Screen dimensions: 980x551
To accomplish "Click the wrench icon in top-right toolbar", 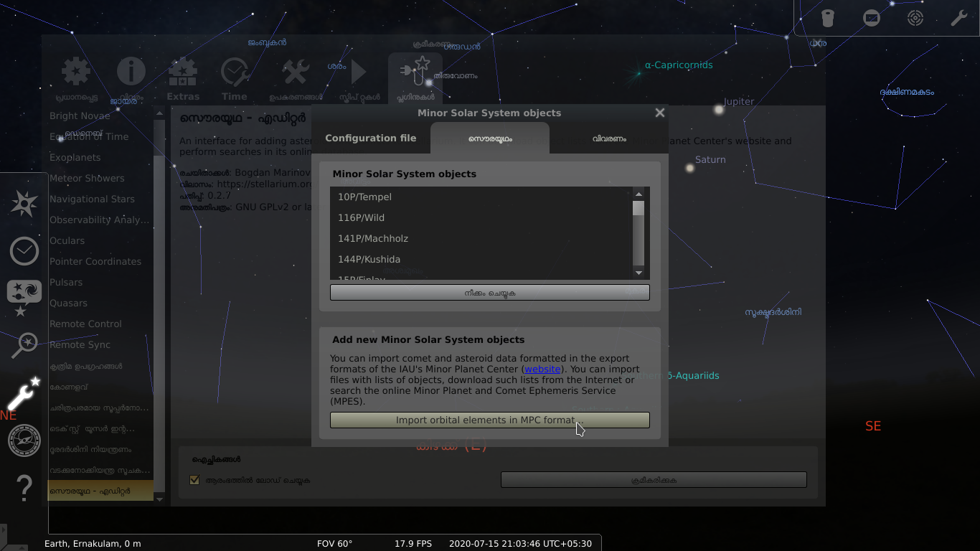I will pyautogui.click(x=959, y=18).
